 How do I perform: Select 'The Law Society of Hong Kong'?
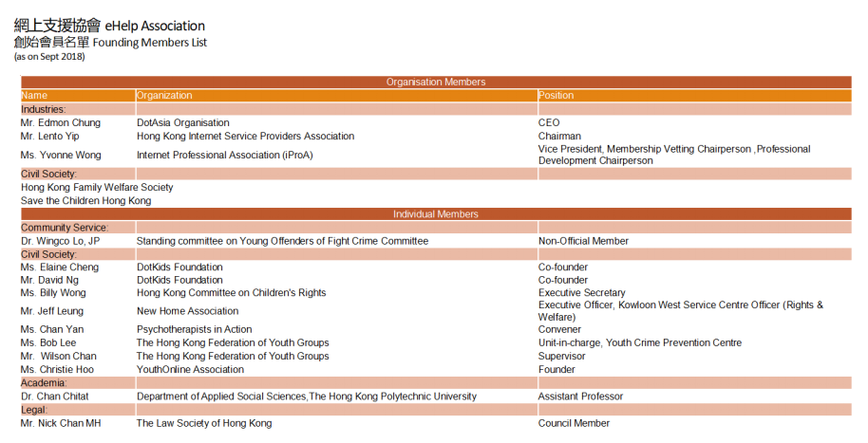[204, 423]
